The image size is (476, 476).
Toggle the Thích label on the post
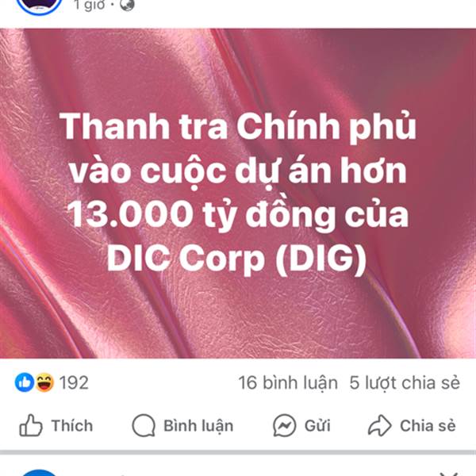tap(72, 425)
